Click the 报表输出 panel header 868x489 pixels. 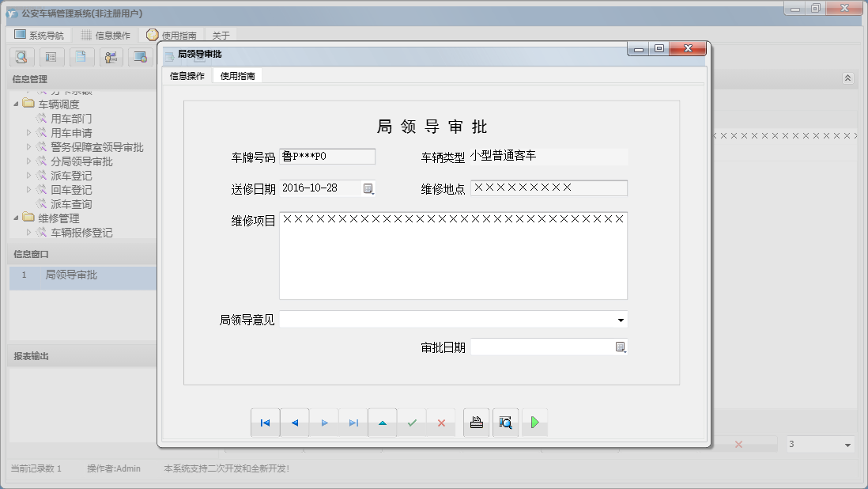[82, 356]
